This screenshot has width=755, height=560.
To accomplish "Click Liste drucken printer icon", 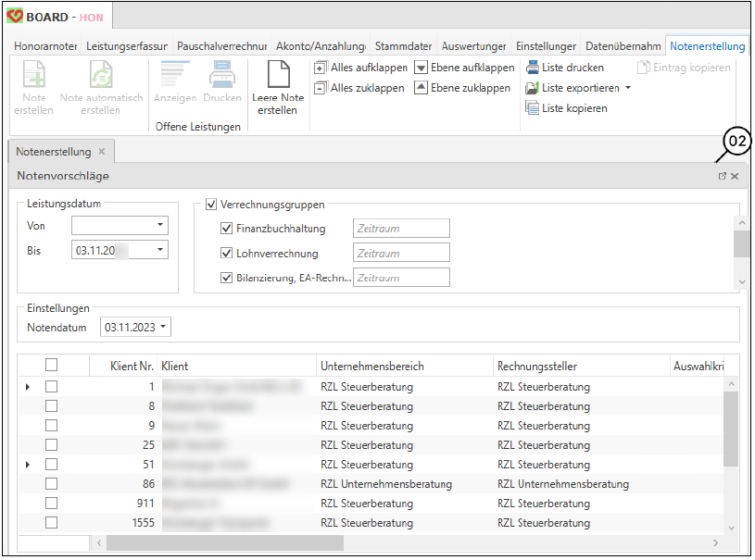I will (532, 68).
